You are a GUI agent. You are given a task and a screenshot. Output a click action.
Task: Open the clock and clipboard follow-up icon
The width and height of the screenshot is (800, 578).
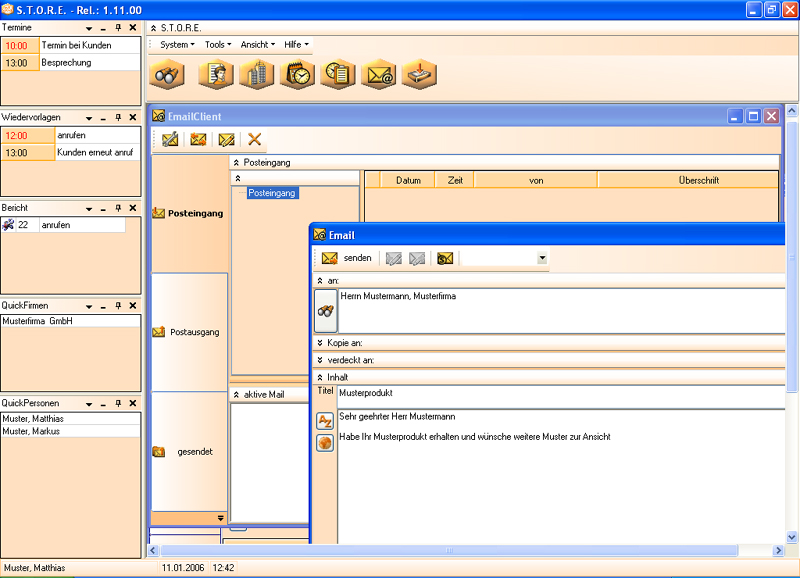[338, 74]
